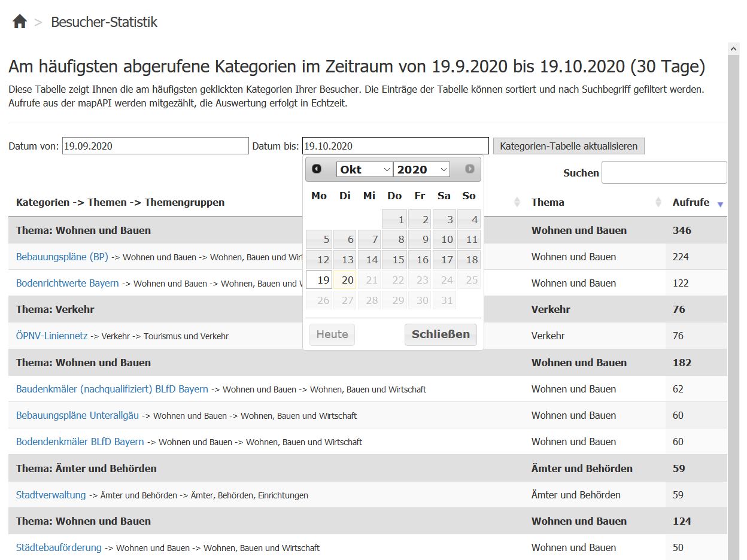Open the Bodenrichtwerte Bayern link
The width and height of the screenshot is (747, 560).
68,283
